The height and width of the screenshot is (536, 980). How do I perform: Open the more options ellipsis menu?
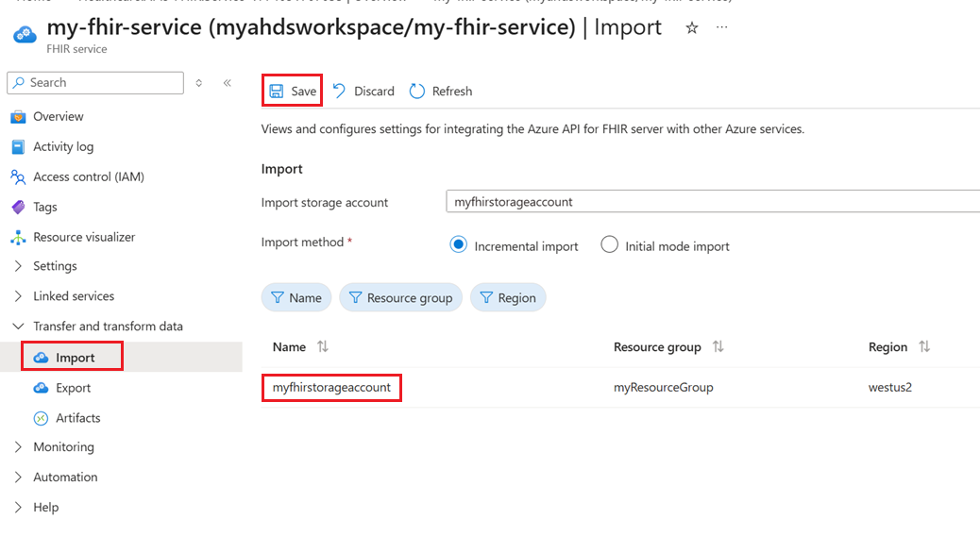[722, 27]
